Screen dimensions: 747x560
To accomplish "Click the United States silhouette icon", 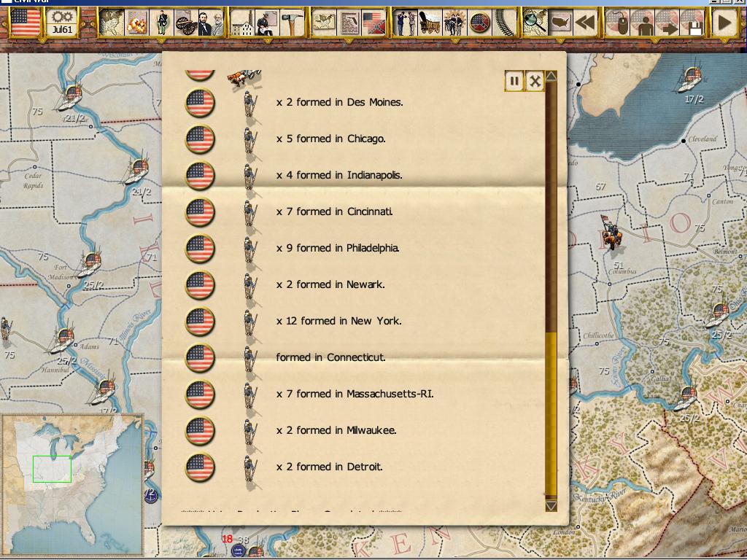I will 560,23.
